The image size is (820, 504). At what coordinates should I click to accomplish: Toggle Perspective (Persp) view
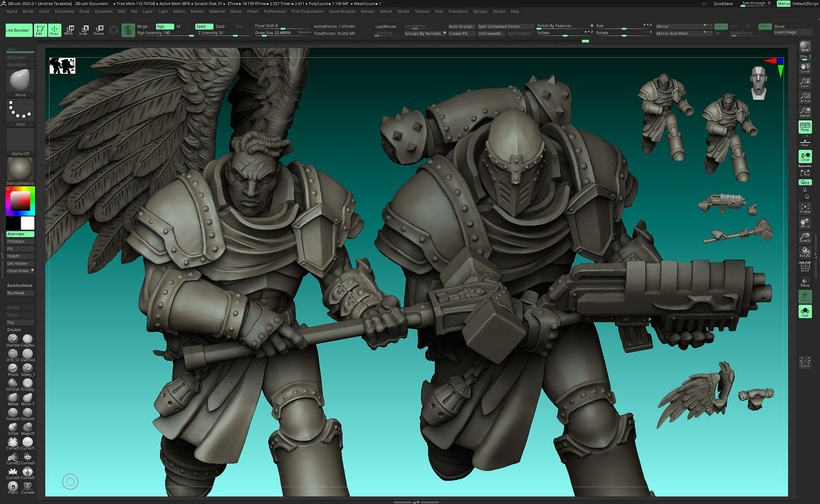(805, 127)
